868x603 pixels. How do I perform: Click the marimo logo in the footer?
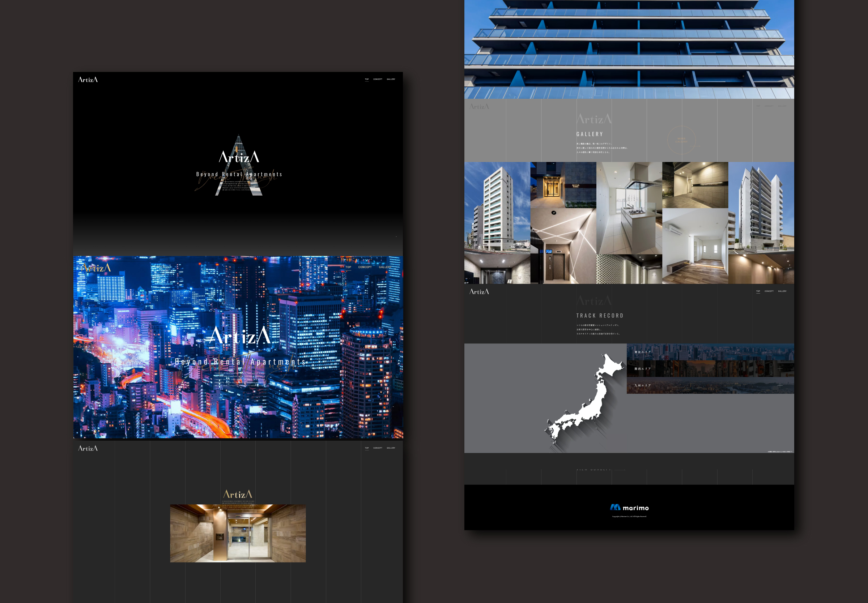click(629, 508)
